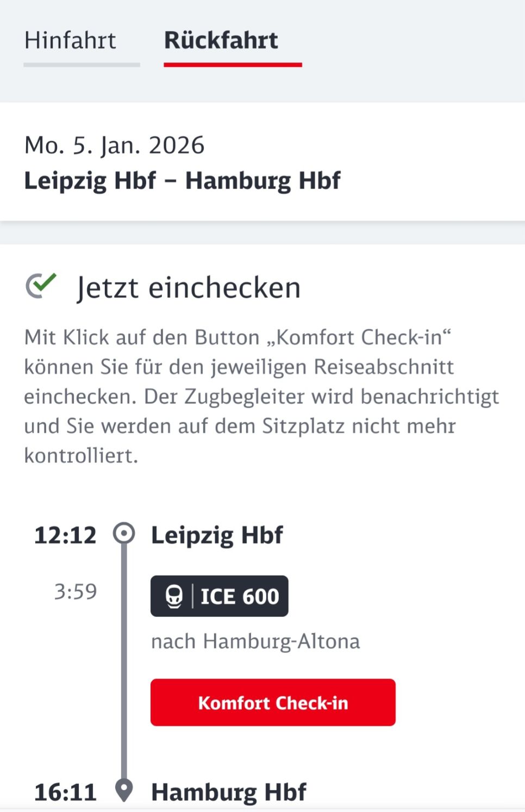Open the Leipzig Hbf departure station
This screenshot has height=812, width=525.
coord(217,535)
